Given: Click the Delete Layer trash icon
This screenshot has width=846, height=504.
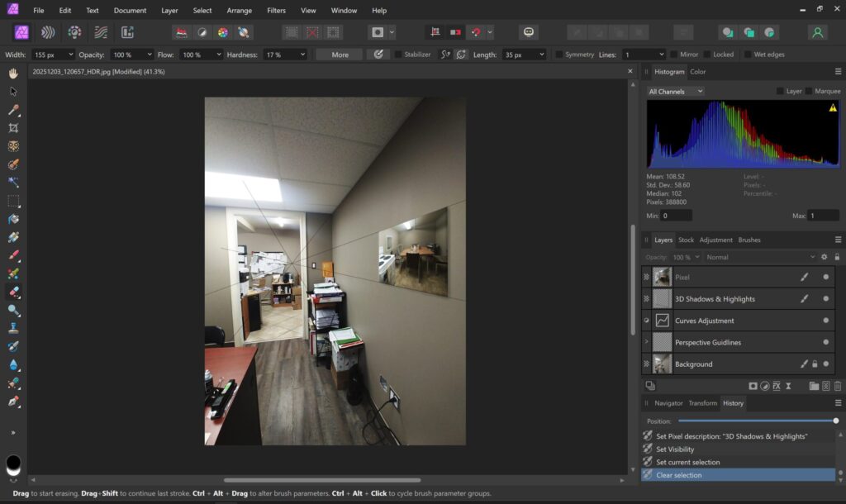Looking at the screenshot, I should pyautogui.click(x=837, y=386).
